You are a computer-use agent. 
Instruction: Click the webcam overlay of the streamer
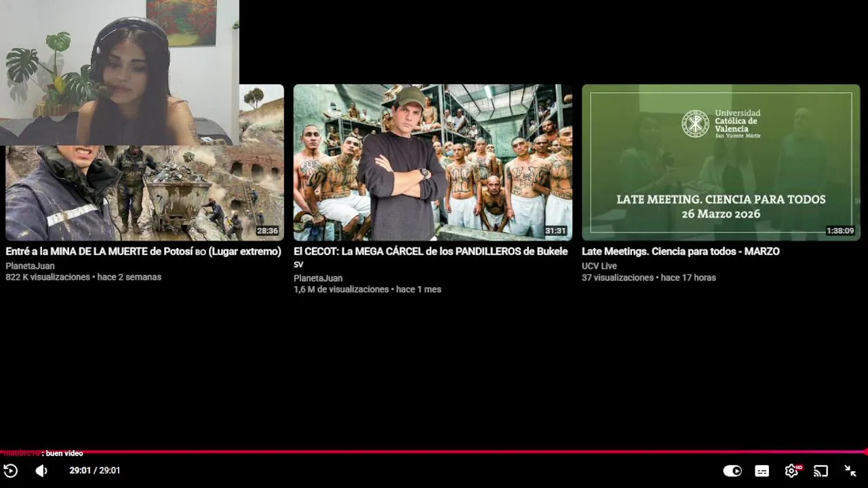[x=119, y=73]
